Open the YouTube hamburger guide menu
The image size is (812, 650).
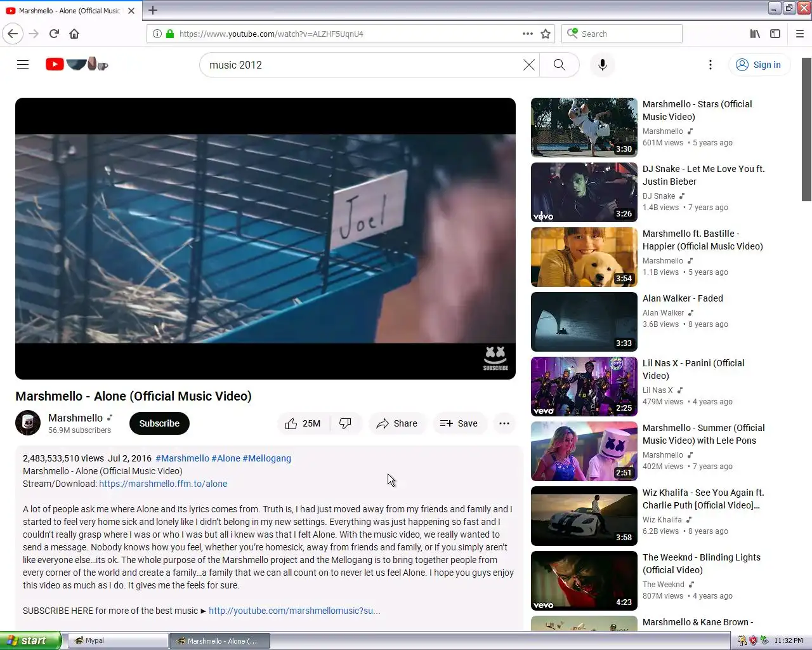pos(23,65)
